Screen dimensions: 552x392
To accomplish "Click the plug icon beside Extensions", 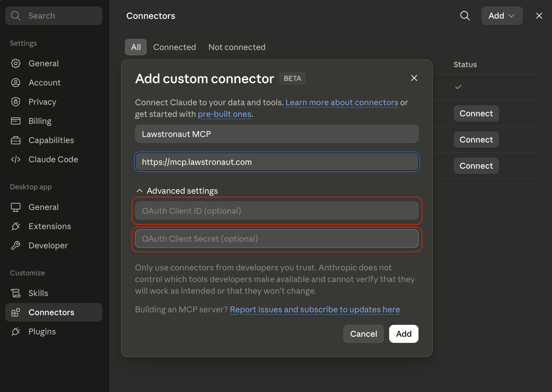I will 16,226.
